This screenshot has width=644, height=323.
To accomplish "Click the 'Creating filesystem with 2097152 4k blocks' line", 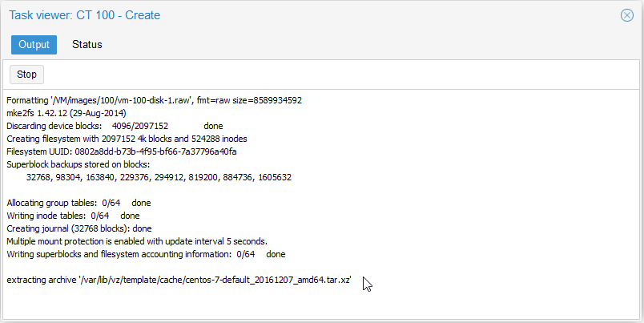I will coord(127,139).
